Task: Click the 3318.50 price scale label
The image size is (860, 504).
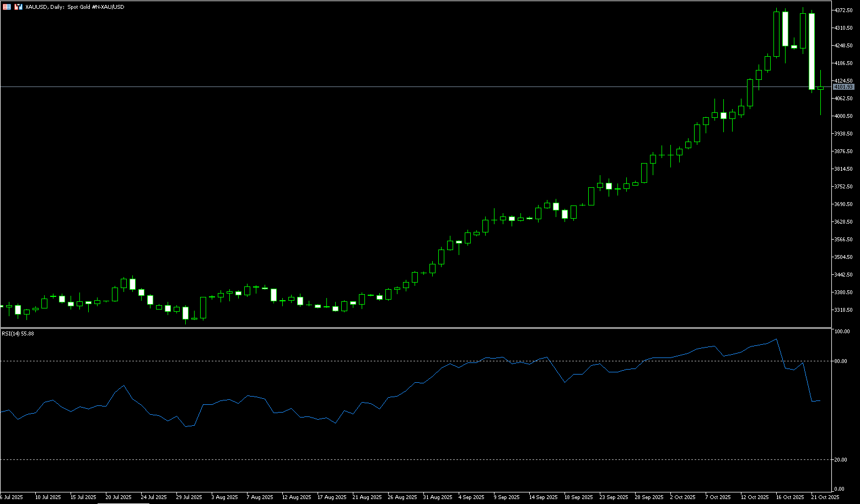Action: point(843,310)
